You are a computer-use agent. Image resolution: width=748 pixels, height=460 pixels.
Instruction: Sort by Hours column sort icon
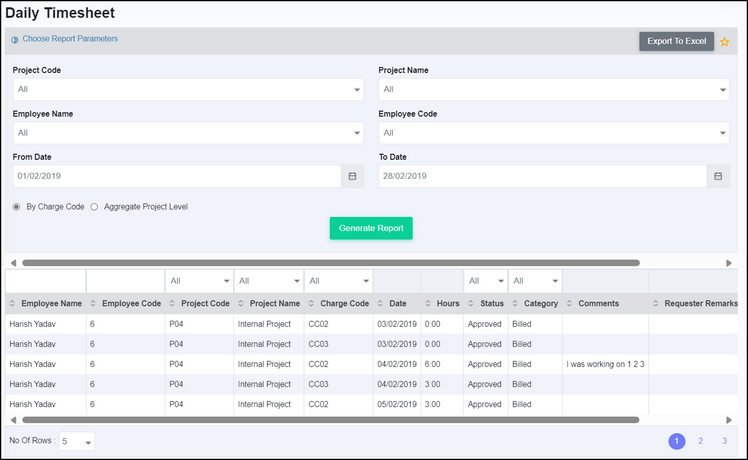click(428, 303)
